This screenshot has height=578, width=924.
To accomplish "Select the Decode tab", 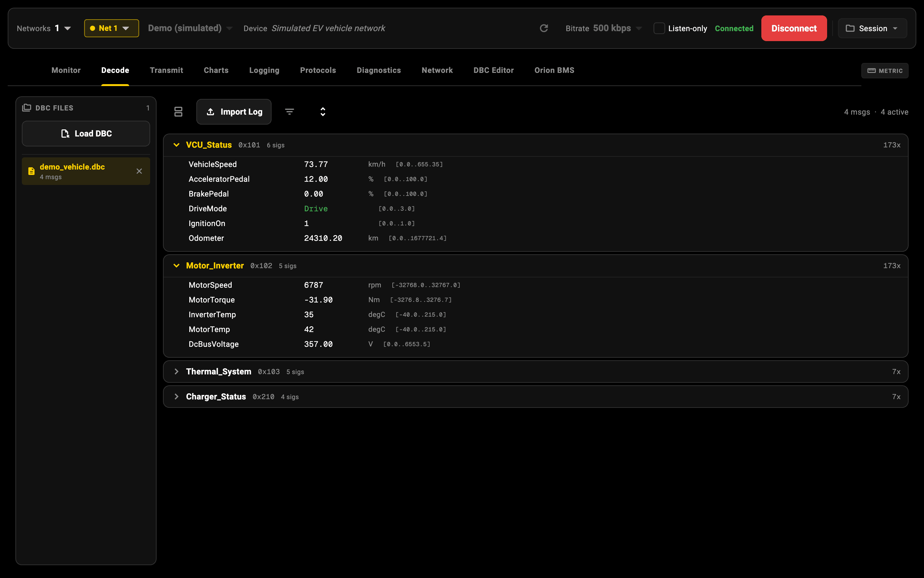I will pos(115,70).
